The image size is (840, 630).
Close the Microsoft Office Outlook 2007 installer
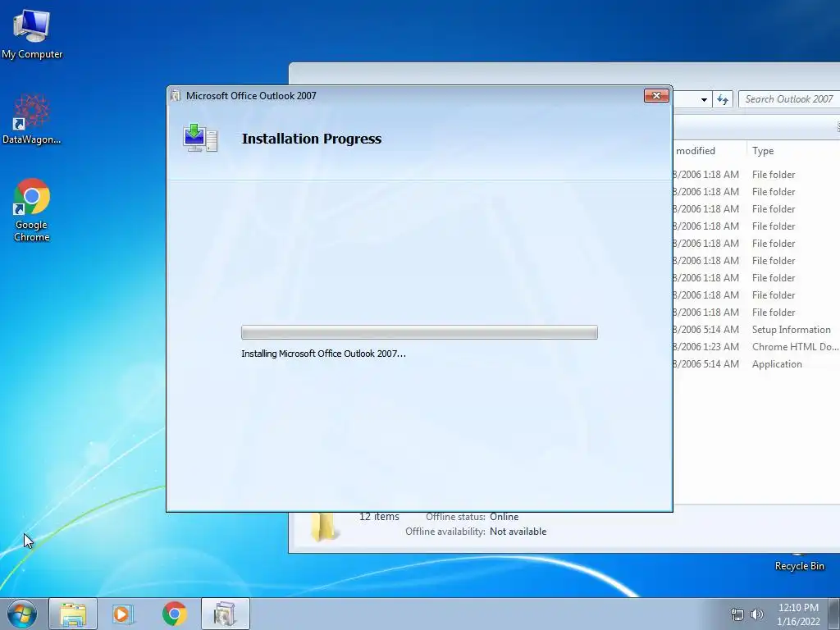[x=656, y=96]
